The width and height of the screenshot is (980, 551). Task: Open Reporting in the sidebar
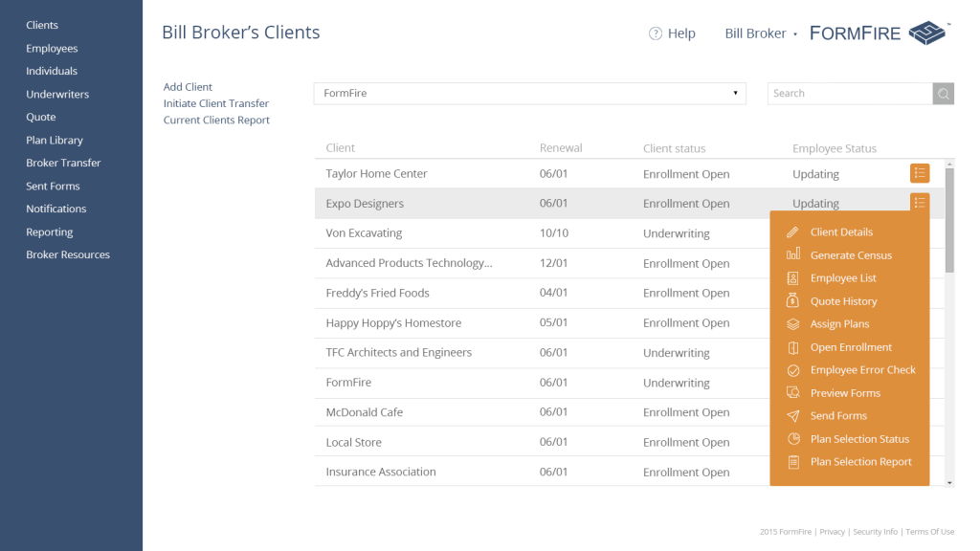click(x=50, y=231)
